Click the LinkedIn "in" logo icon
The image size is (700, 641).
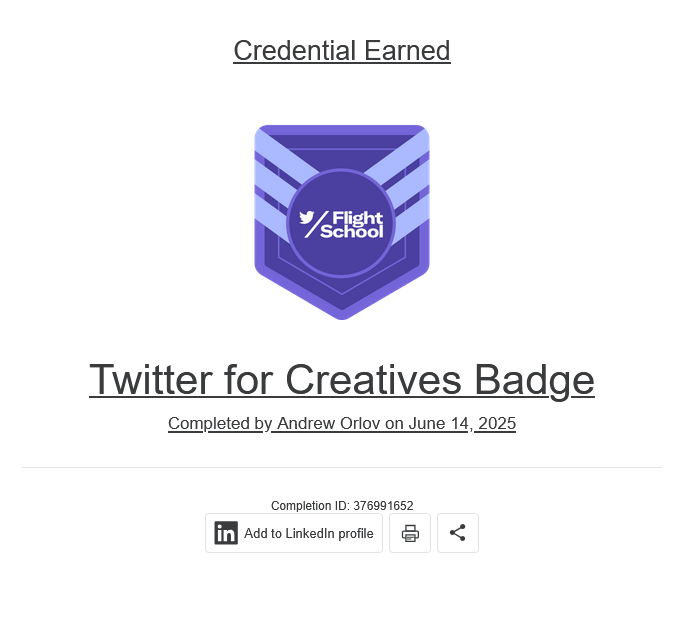(x=226, y=533)
